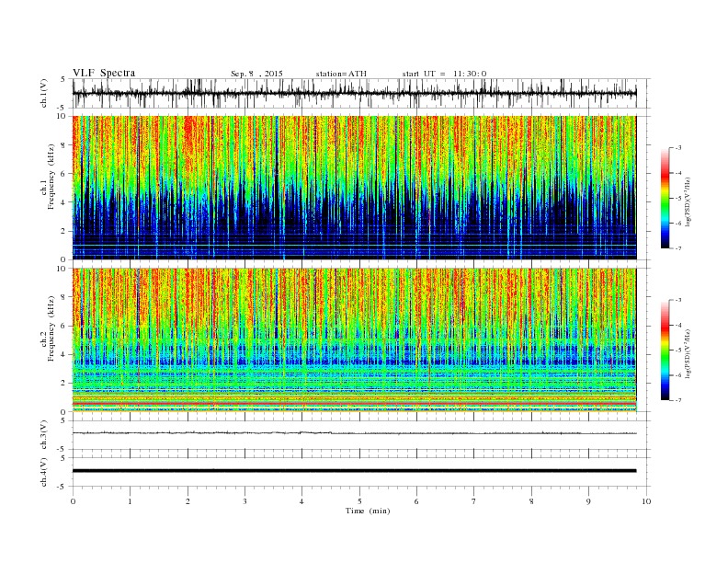Click the "0" tick on the Time axis
728x563 pixels.
point(73,501)
